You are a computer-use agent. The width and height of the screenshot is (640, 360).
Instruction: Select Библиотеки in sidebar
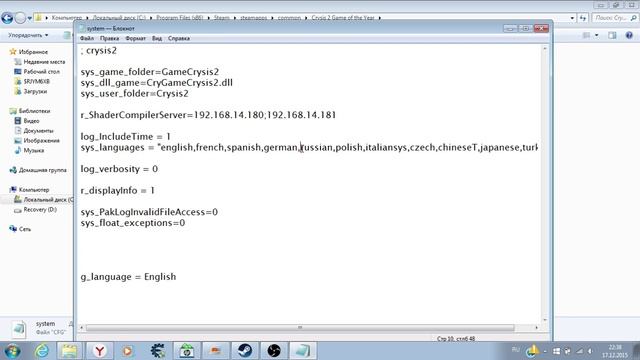(34, 111)
